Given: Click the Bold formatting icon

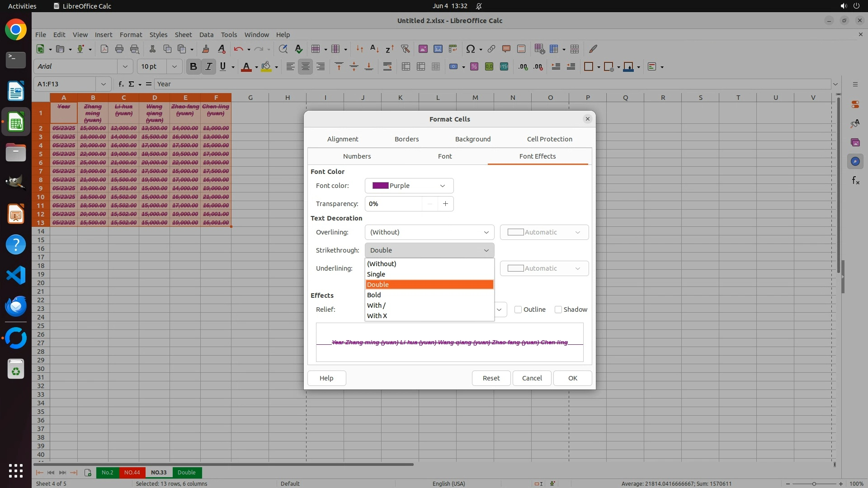Looking at the screenshot, I should [x=193, y=67].
